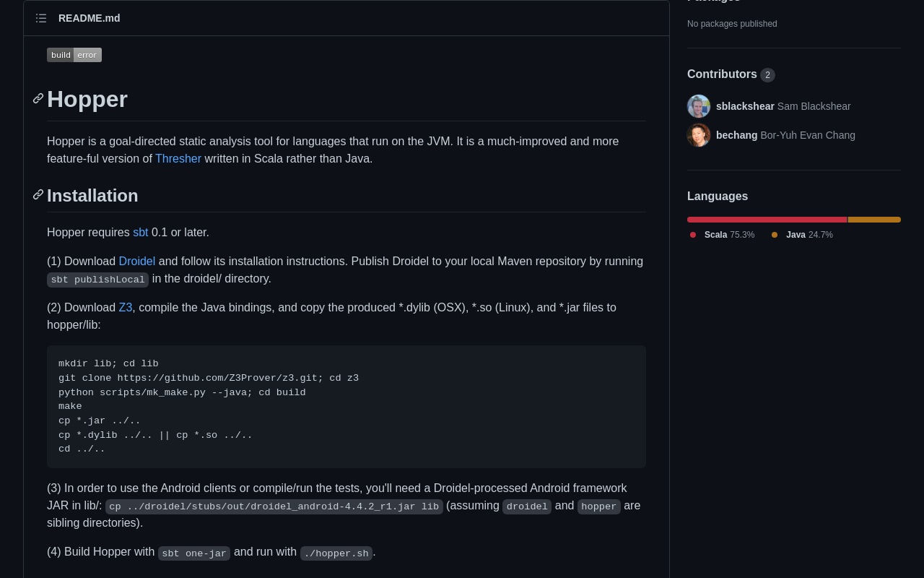The height and width of the screenshot is (578, 924).
Task: Open the Z3 download link
Action: 125,307
